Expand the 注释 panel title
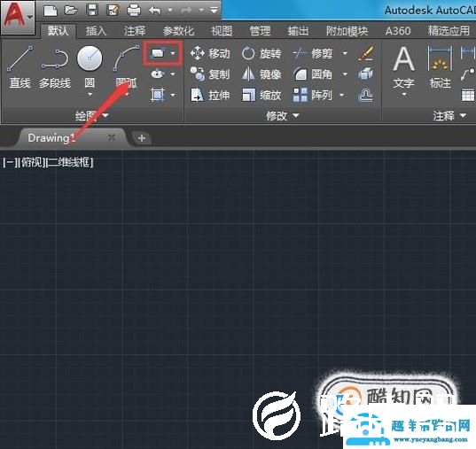The width and height of the screenshot is (476, 449). 450,116
